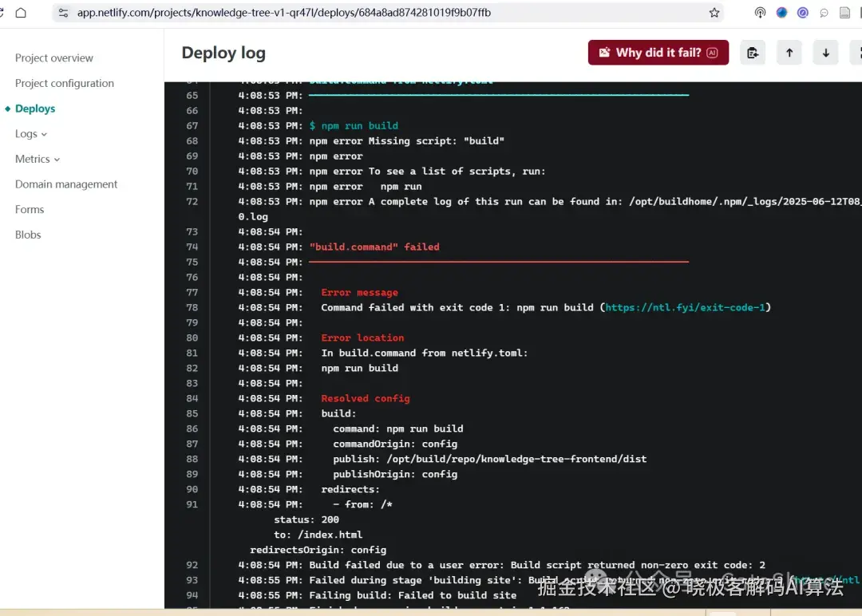The width and height of the screenshot is (862, 616).
Task: Expand the Metrics menu in the sidebar
Action: tap(38, 159)
